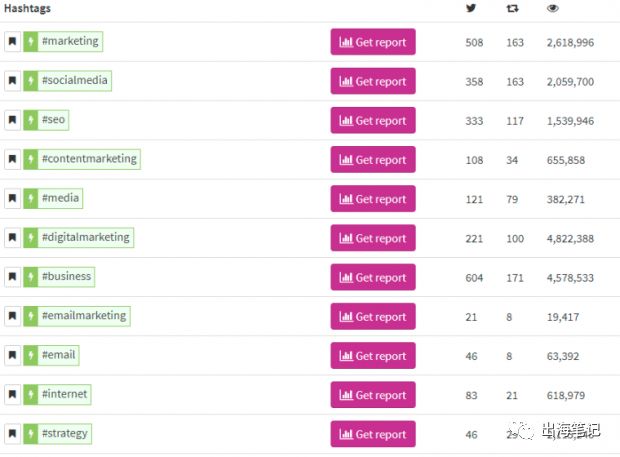Open the #socialmedia hashtag tag
This screenshot has height=457, width=620.
coord(74,81)
